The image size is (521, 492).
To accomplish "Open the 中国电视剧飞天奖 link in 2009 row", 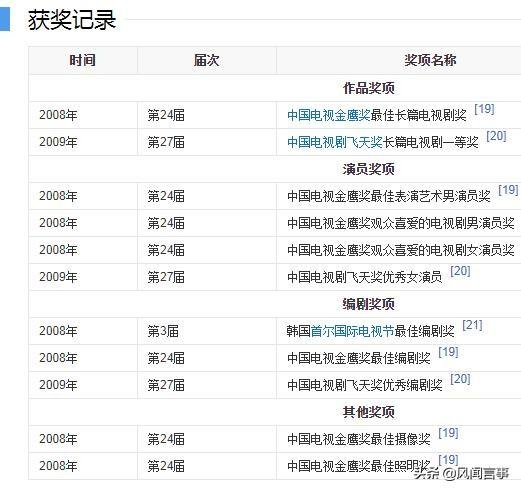I will click(x=335, y=142).
